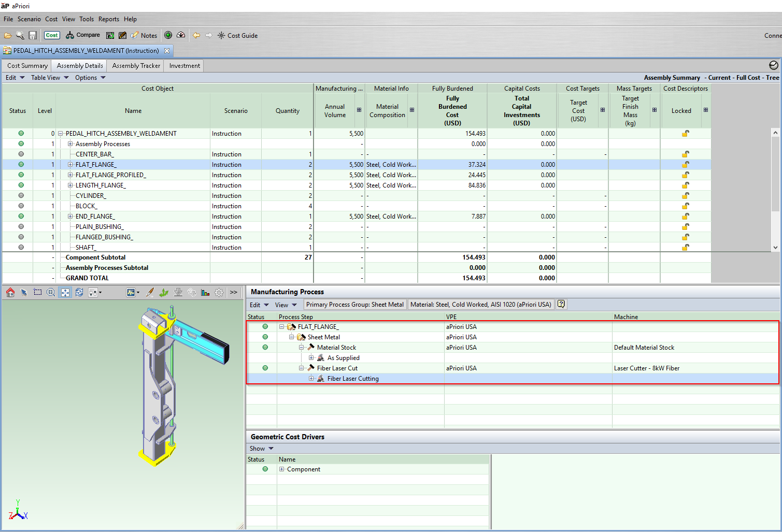The width and height of the screenshot is (782, 532).
Task: Click the blue rotate arrows viewer icon
Action: coord(79,293)
